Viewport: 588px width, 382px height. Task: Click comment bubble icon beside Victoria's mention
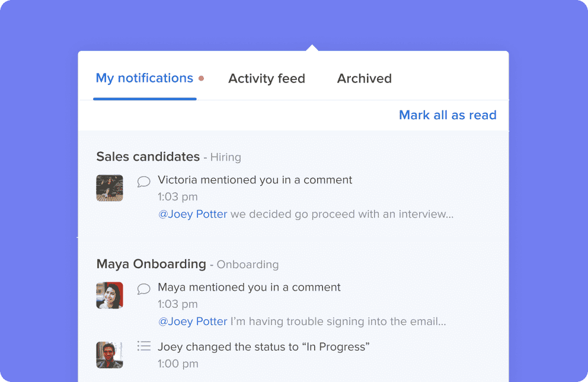click(x=143, y=182)
